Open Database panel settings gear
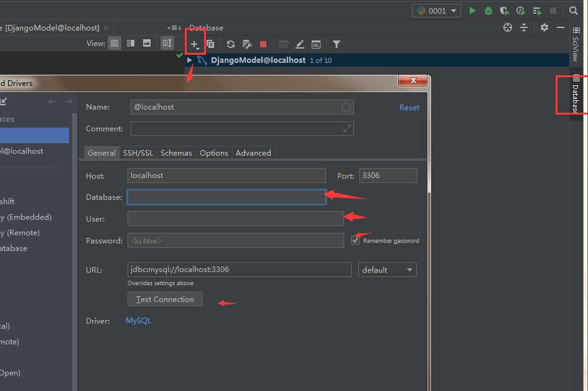The width and height of the screenshot is (588, 391). [544, 27]
